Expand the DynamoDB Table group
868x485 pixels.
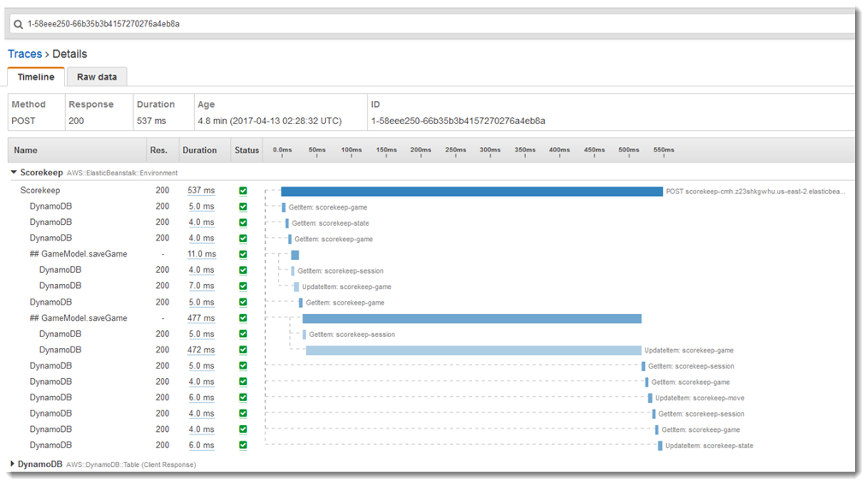click(x=12, y=464)
